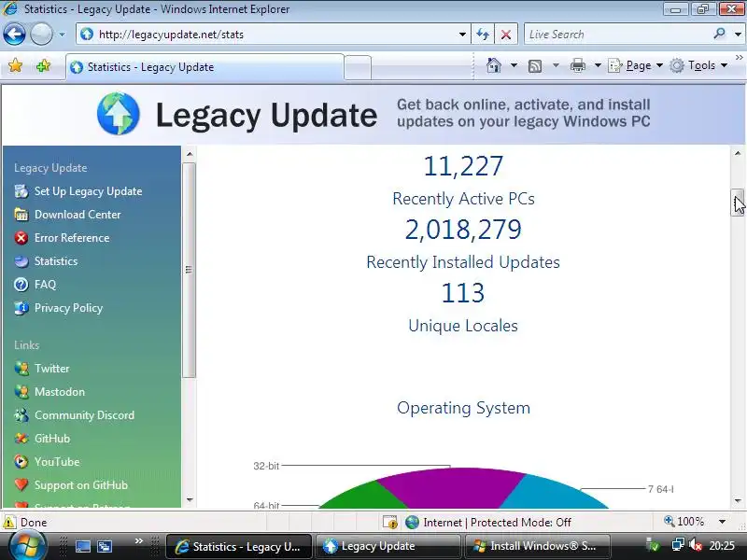The width and height of the screenshot is (747, 560).
Task: Open the Statistics sidebar link
Action: point(56,261)
